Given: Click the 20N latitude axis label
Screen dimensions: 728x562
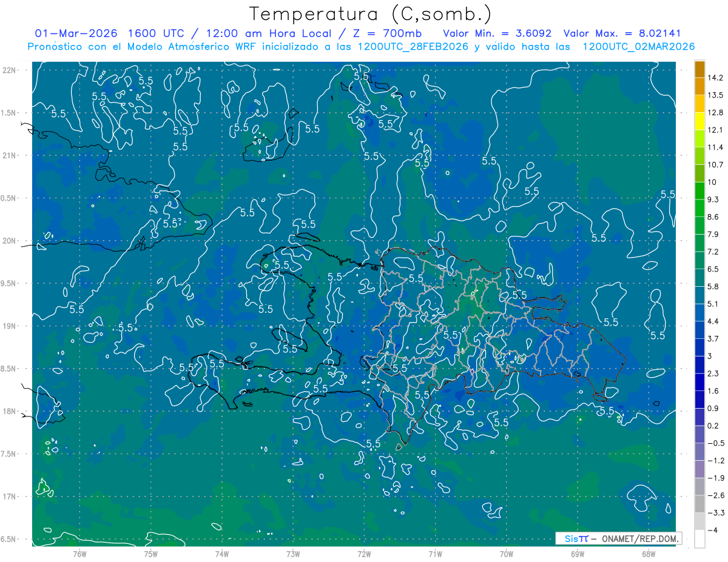Looking at the screenshot, I should click(10, 241).
